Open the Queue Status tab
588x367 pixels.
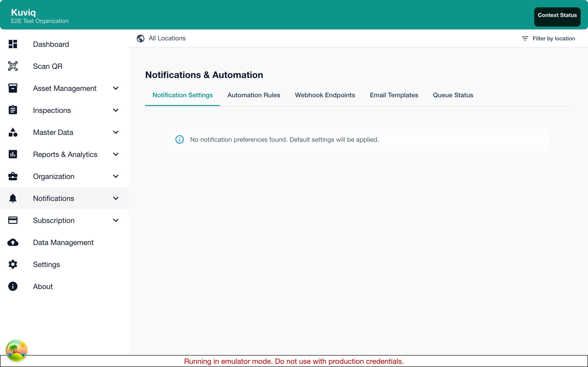point(453,95)
